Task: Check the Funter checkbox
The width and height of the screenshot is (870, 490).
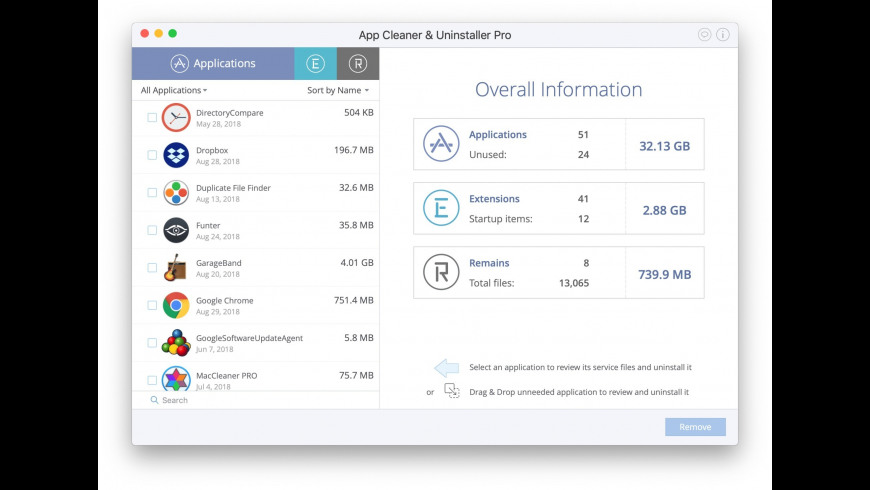Action: [x=152, y=230]
